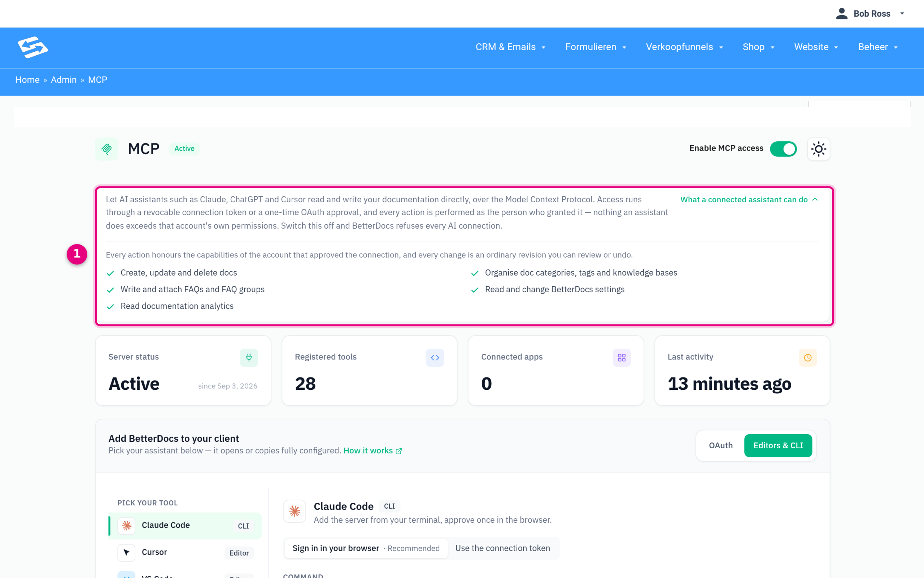Open the Website dropdown menu
Viewport: 924px width, 578px height.
816,47
